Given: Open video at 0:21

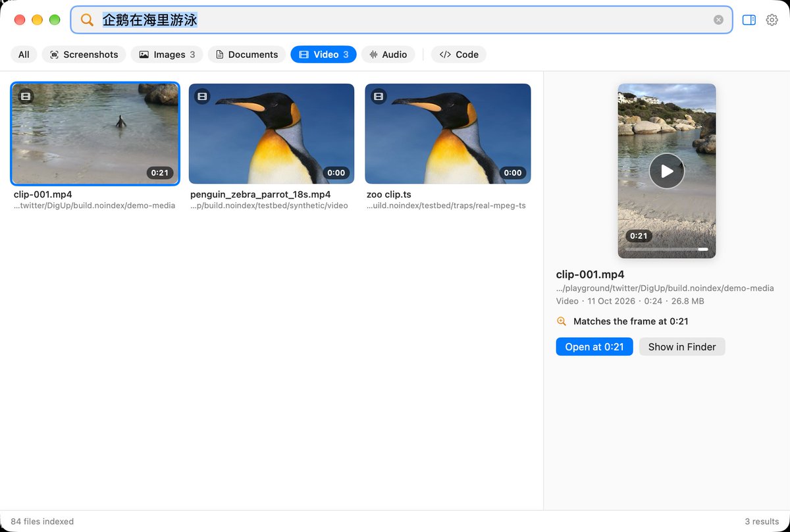Looking at the screenshot, I should (x=594, y=347).
